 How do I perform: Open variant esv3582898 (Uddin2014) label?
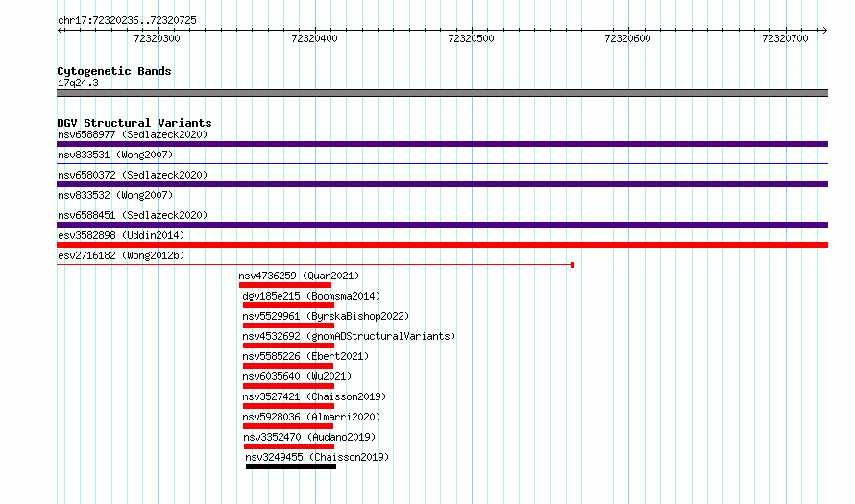[121, 235]
